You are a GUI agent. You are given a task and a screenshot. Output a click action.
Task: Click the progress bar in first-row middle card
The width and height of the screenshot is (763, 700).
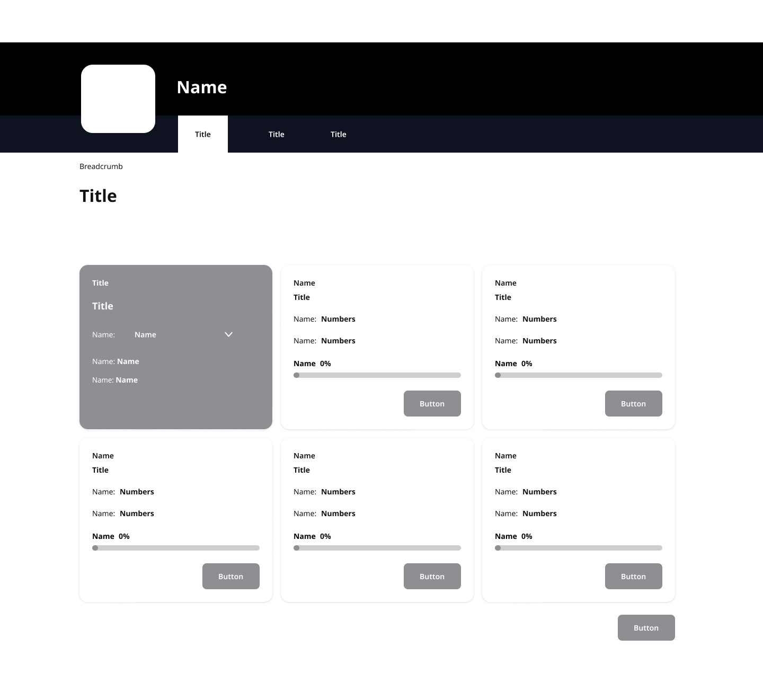(x=377, y=375)
